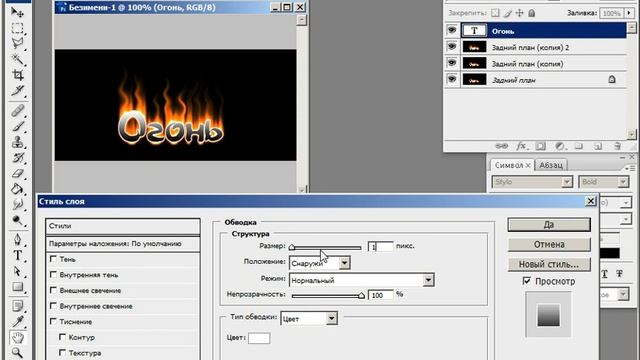Select Параметры наложения: По умолчанию

pyautogui.click(x=123, y=244)
